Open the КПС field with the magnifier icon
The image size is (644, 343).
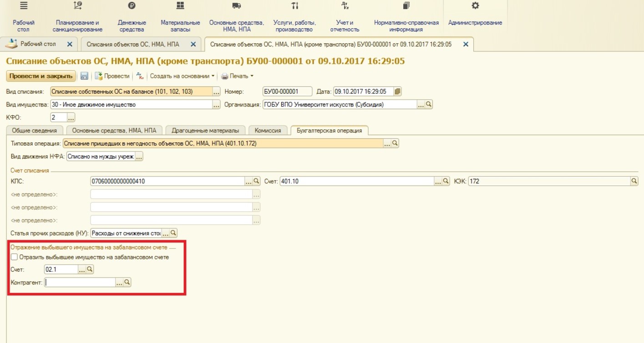tap(257, 181)
